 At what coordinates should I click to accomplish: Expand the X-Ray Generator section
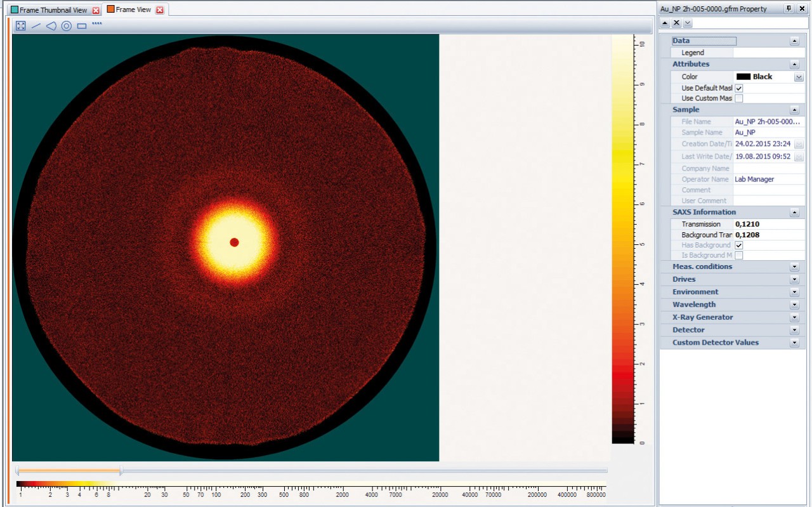point(794,318)
